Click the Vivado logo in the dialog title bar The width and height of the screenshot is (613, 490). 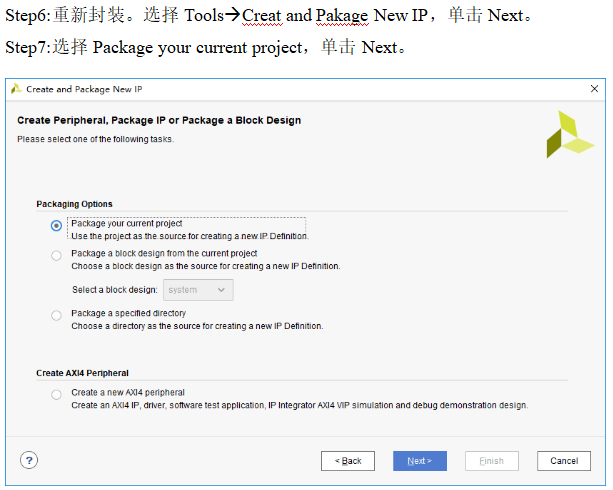coord(16,88)
